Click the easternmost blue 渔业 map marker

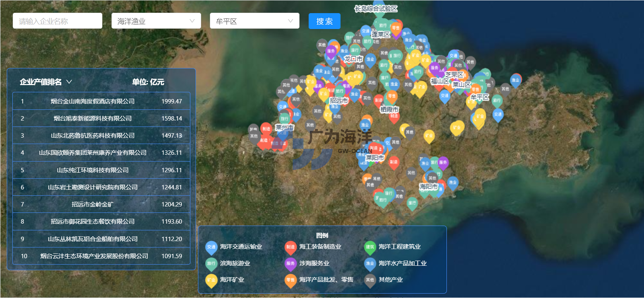pos(516,80)
